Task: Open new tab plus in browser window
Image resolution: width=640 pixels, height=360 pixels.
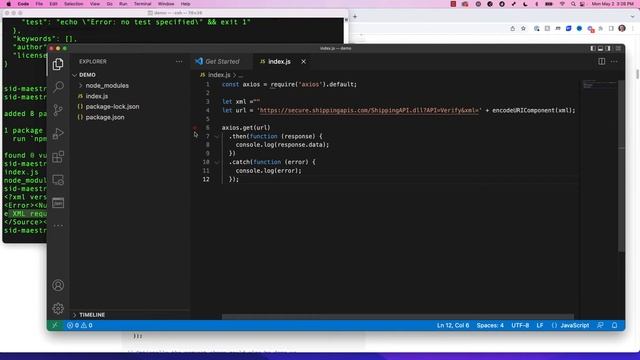Action: pyautogui.click(x=355, y=17)
